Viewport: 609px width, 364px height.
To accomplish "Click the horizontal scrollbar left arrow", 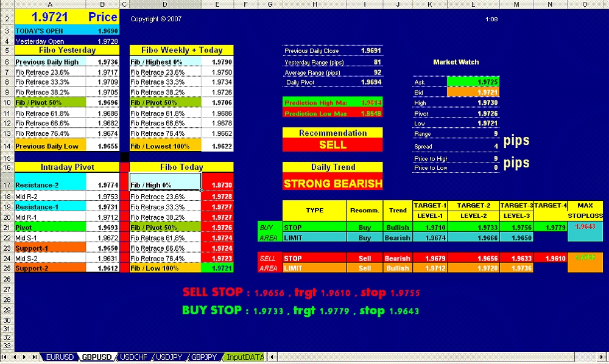I will (272, 357).
